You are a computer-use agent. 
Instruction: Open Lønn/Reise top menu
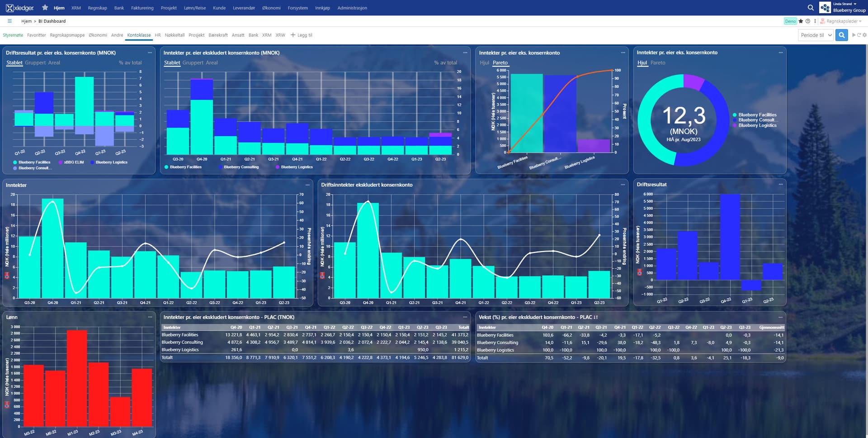coord(195,8)
